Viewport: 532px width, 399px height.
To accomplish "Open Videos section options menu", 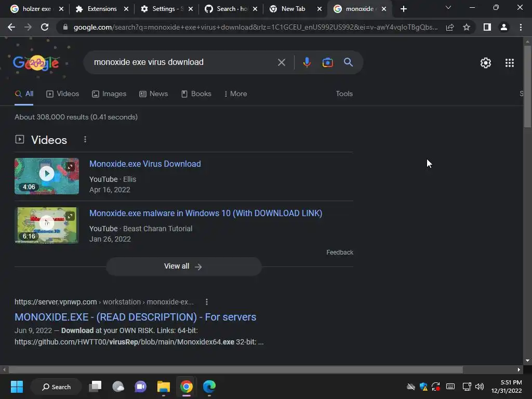I will [85, 139].
